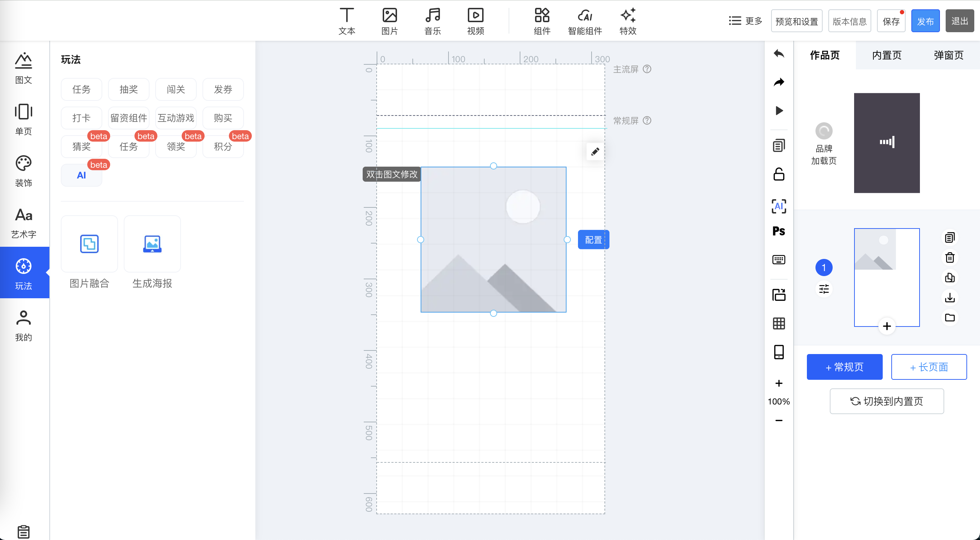Switch to the 内置页 tab
This screenshot has height=540, width=980.
886,55
